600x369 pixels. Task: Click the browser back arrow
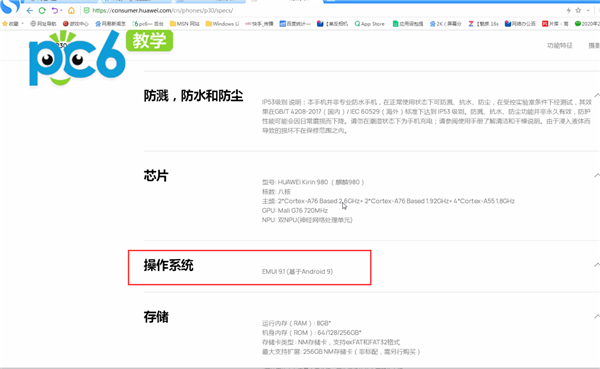(30, 11)
